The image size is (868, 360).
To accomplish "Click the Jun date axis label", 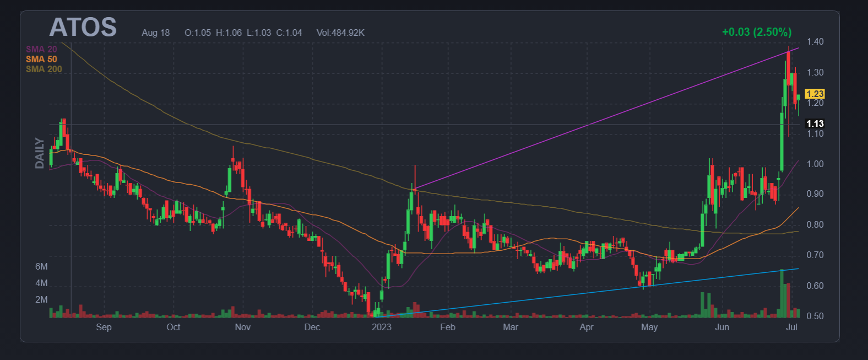I will (x=722, y=327).
